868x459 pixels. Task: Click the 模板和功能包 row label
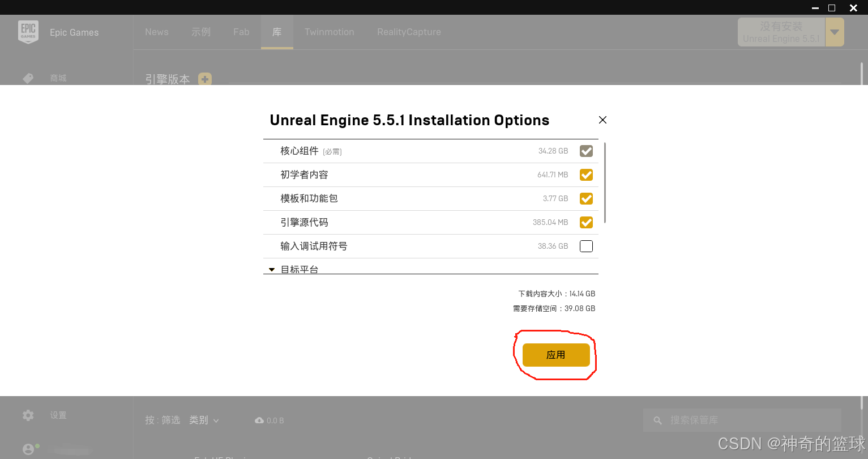309,198
